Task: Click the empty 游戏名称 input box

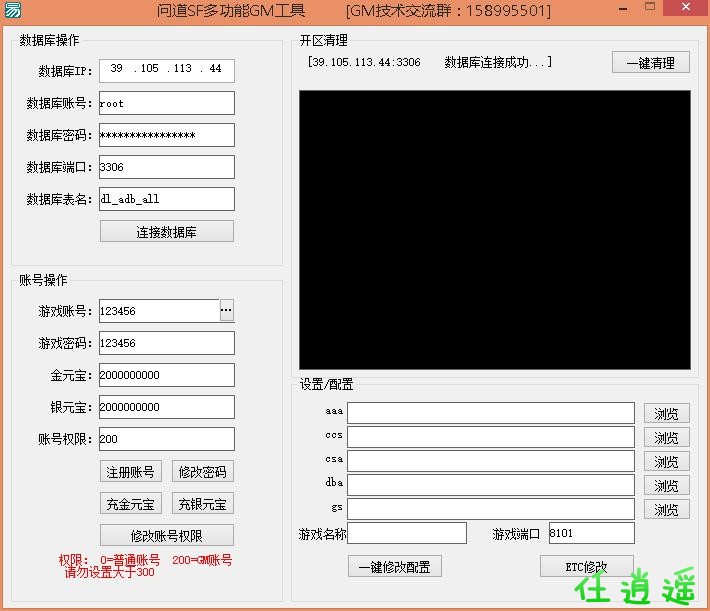Action: pyautogui.click(x=407, y=534)
